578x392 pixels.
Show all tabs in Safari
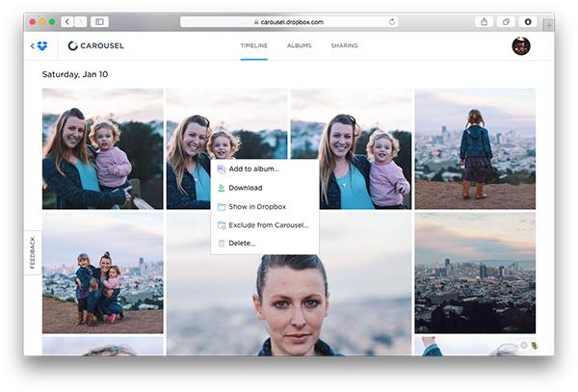point(506,22)
